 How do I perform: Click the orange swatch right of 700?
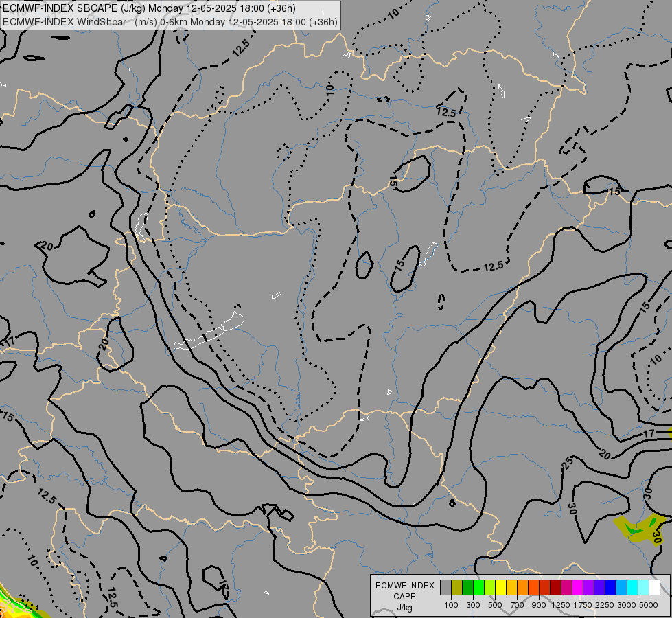(522, 588)
